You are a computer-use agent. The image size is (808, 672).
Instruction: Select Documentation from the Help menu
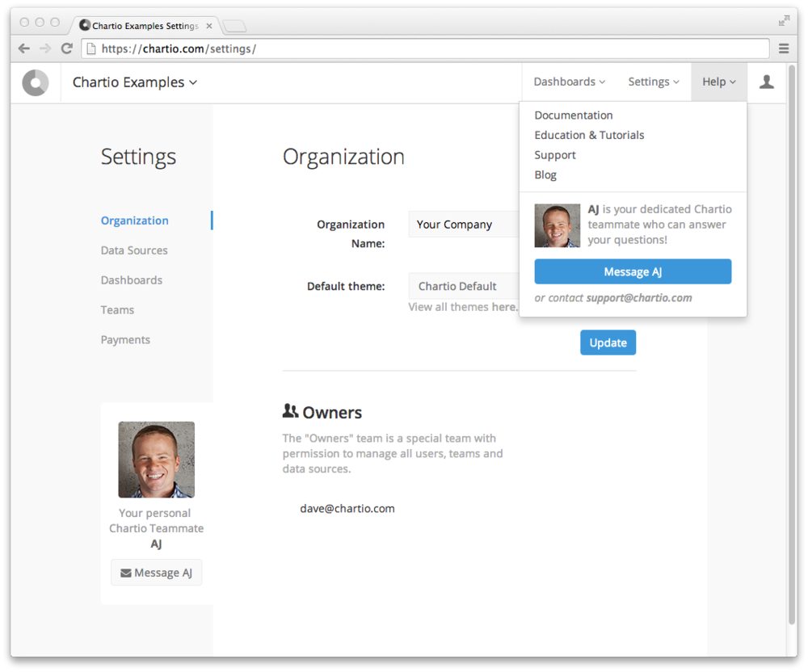574,115
